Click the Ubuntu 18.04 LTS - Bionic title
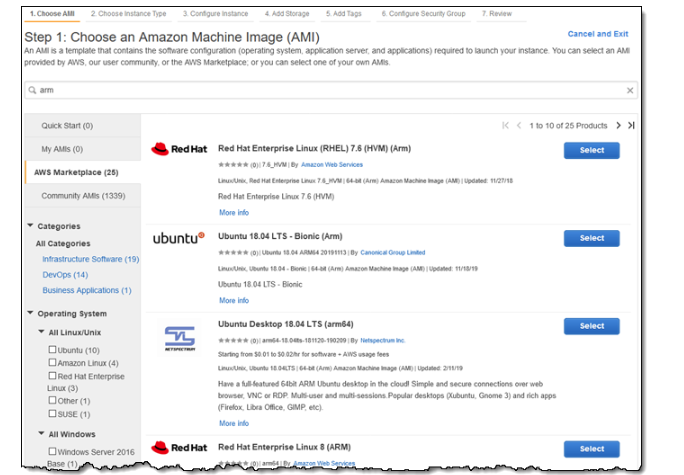This screenshot has height=475, width=684. [280, 236]
